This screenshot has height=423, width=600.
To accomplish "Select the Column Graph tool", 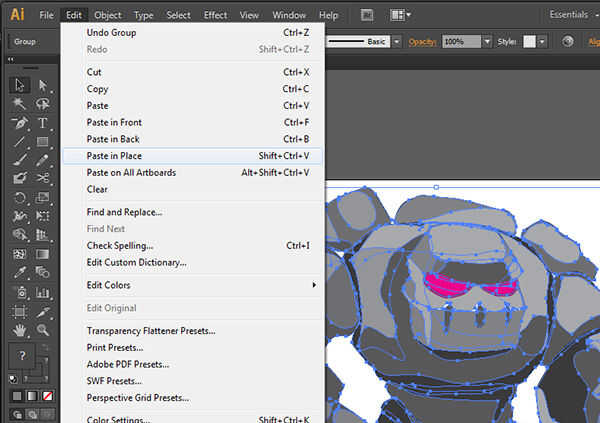I will 42,293.
